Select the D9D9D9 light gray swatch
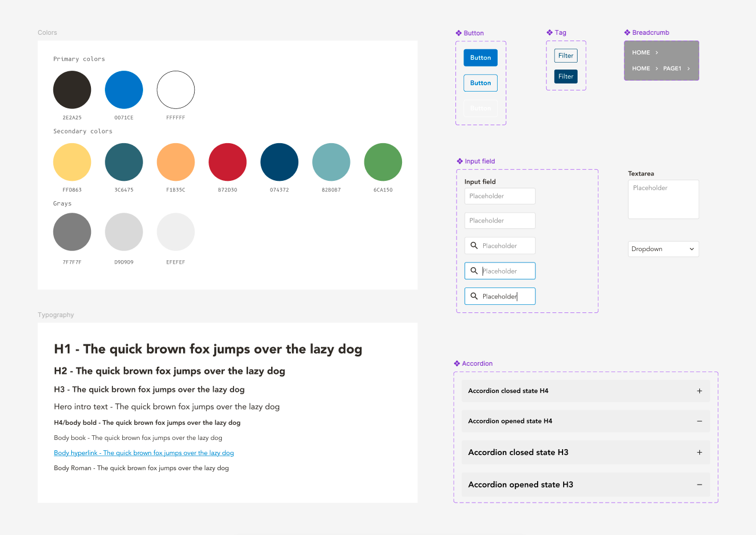 coord(124,232)
